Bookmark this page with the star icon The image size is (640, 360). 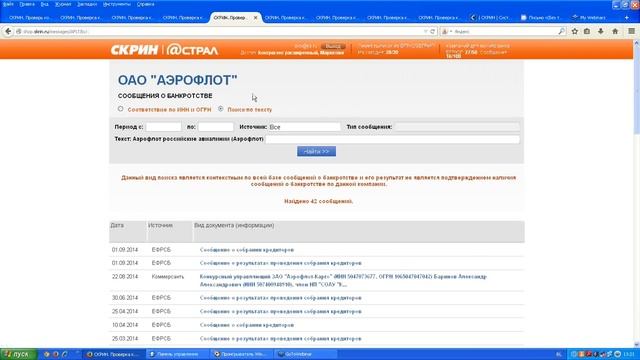click(575, 31)
